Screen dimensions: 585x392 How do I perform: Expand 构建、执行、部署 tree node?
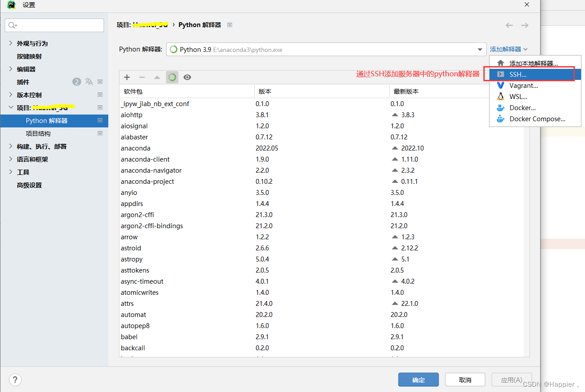tap(11, 146)
